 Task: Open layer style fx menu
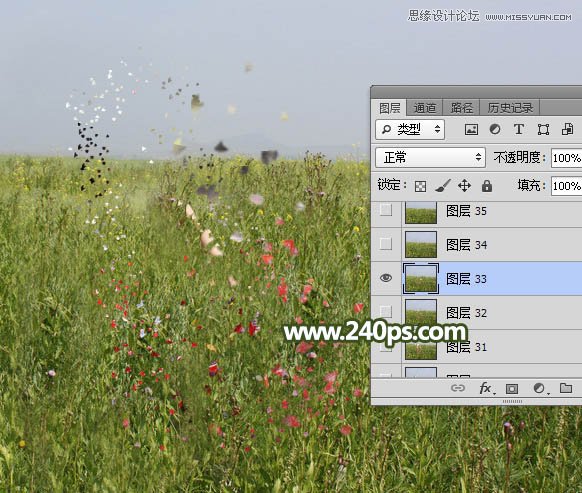pos(486,388)
